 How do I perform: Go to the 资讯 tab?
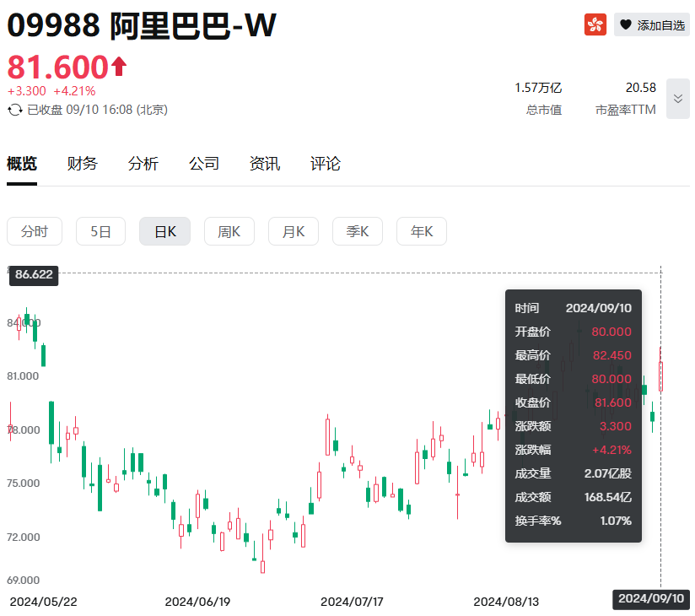[x=265, y=164]
